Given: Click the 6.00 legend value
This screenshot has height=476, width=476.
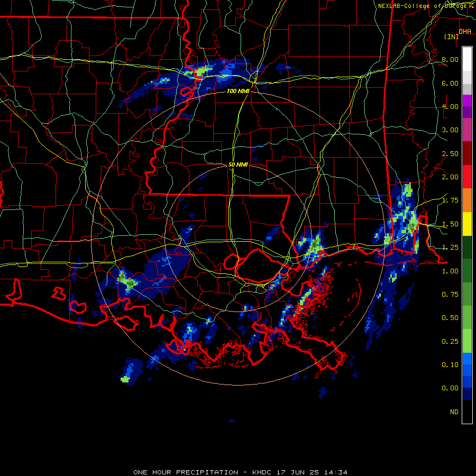Looking at the screenshot, I should coord(450,83).
